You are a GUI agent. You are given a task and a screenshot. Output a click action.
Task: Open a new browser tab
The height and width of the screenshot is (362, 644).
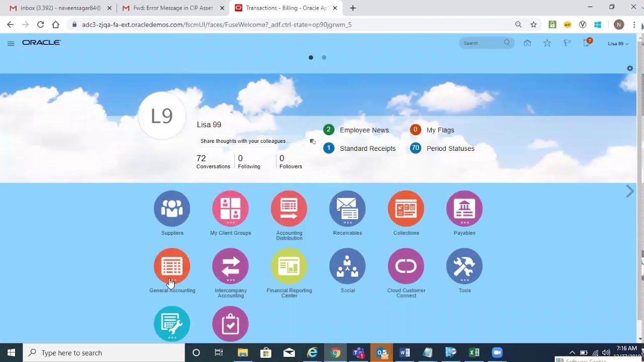pos(353,8)
